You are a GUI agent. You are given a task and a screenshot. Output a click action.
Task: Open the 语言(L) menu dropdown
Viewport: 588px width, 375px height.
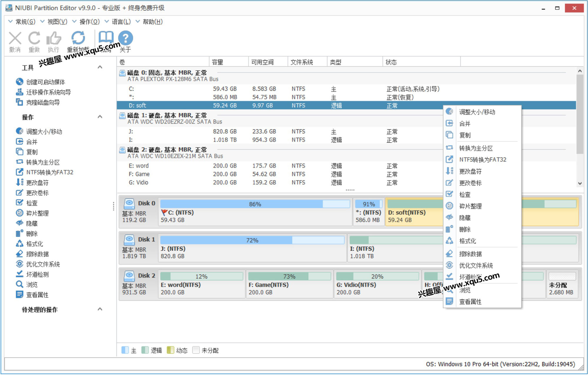(x=118, y=22)
